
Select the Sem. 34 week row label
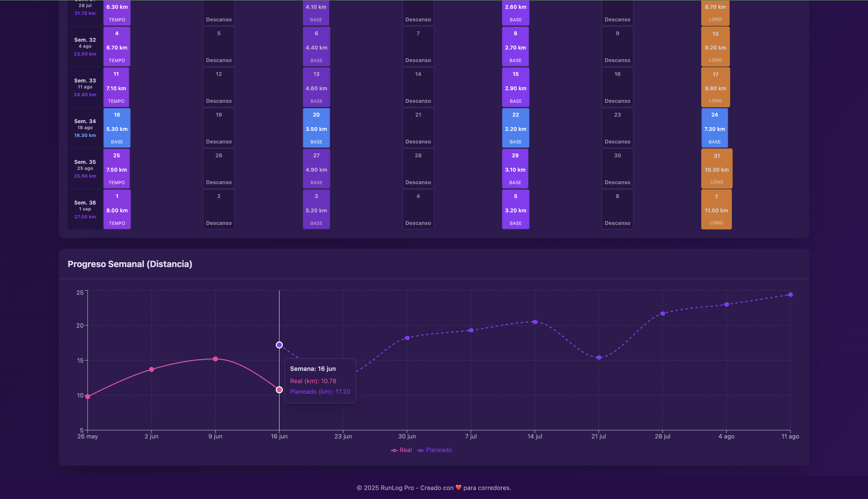(85, 128)
